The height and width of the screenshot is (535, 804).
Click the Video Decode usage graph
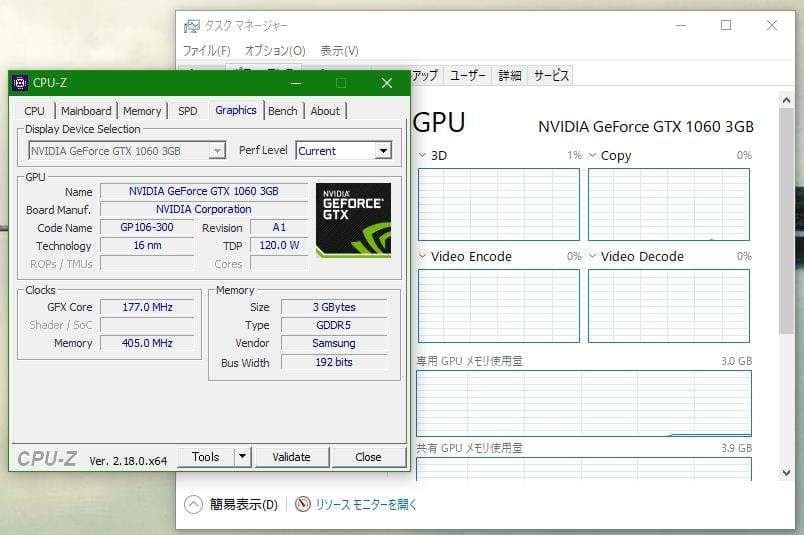tap(669, 306)
